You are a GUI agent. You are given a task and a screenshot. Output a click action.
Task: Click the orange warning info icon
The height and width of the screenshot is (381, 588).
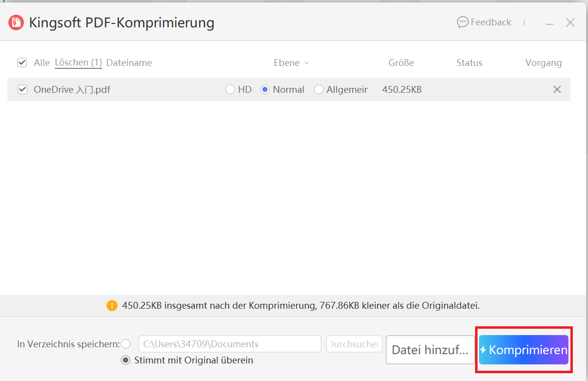coord(112,306)
